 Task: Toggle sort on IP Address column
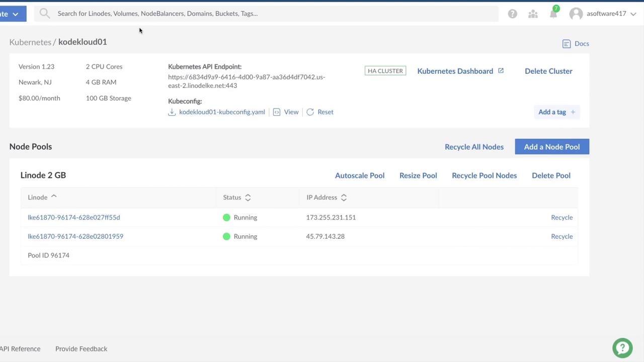[344, 198]
